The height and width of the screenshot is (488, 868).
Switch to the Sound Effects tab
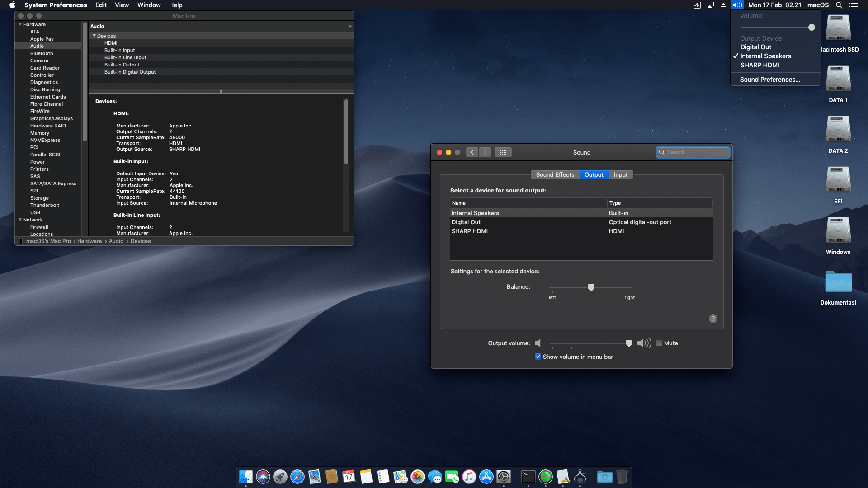[555, 175]
